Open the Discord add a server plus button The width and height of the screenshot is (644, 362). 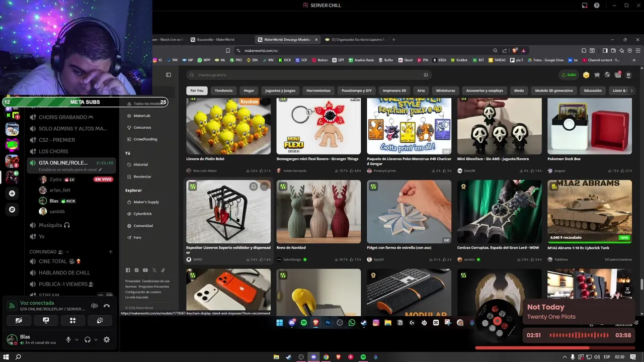point(12,193)
